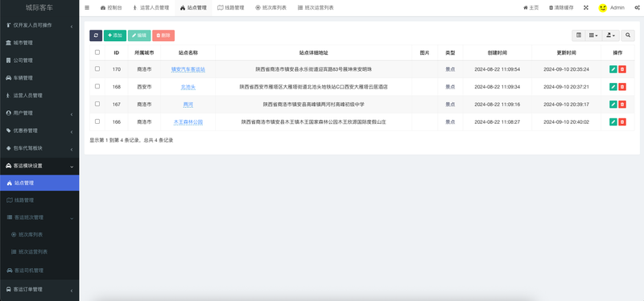Delete row 166 with red trash icon
The width and height of the screenshot is (644, 301).
[x=622, y=122]
